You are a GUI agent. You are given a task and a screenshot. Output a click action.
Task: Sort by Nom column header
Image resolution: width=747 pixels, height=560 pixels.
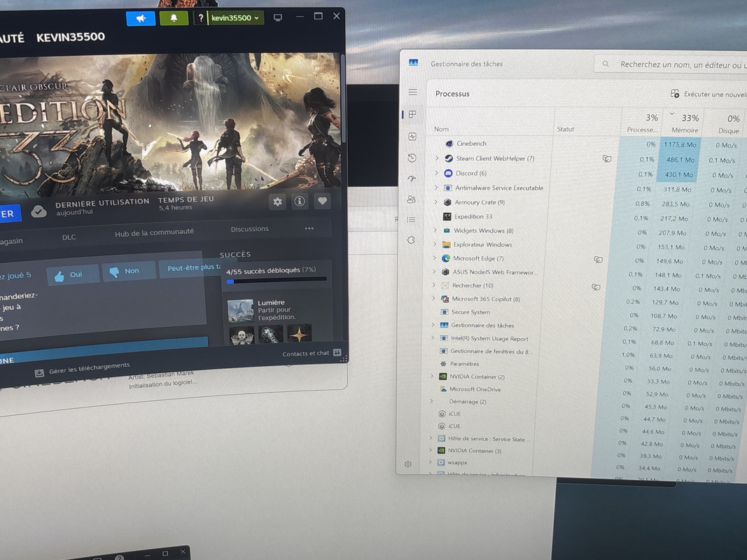coord(441,129)
